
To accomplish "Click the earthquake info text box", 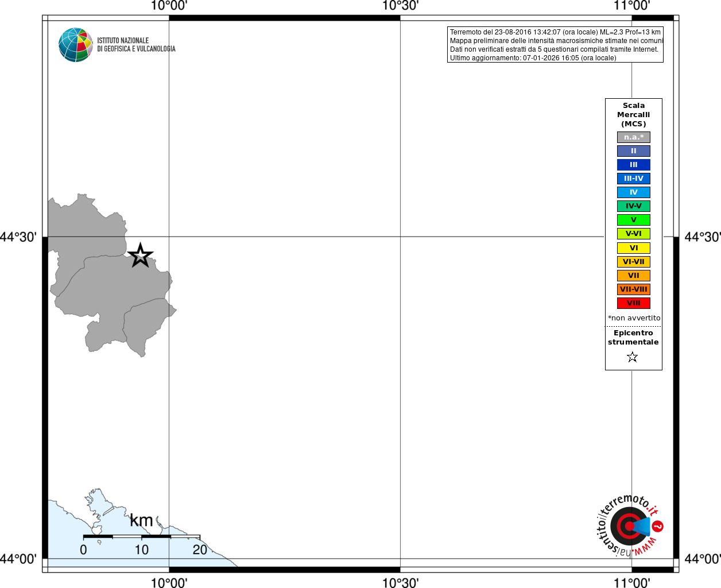I will point(555,45).
